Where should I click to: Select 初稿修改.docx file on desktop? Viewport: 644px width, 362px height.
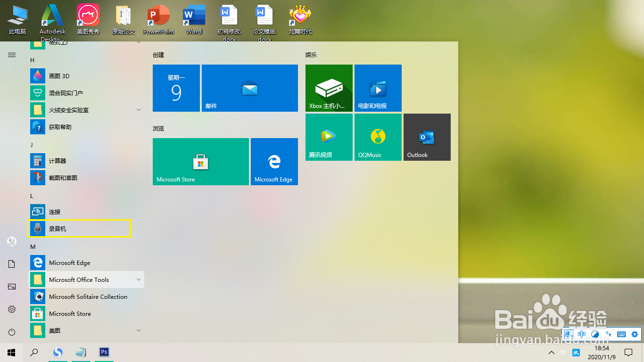229,23
